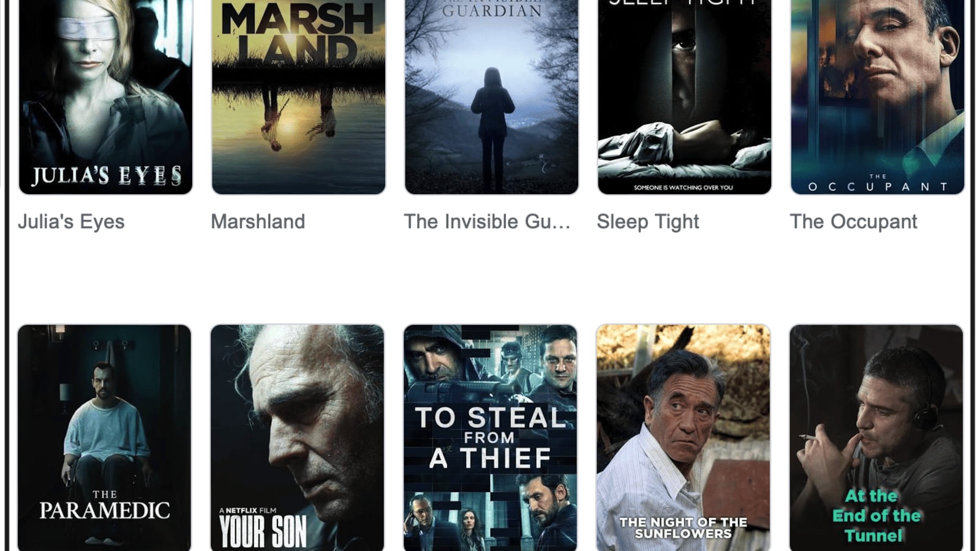This screenshot has height=551, width=980.
Task: Select the Your Son Netflix film poster
Action: [x=297, y=438]
